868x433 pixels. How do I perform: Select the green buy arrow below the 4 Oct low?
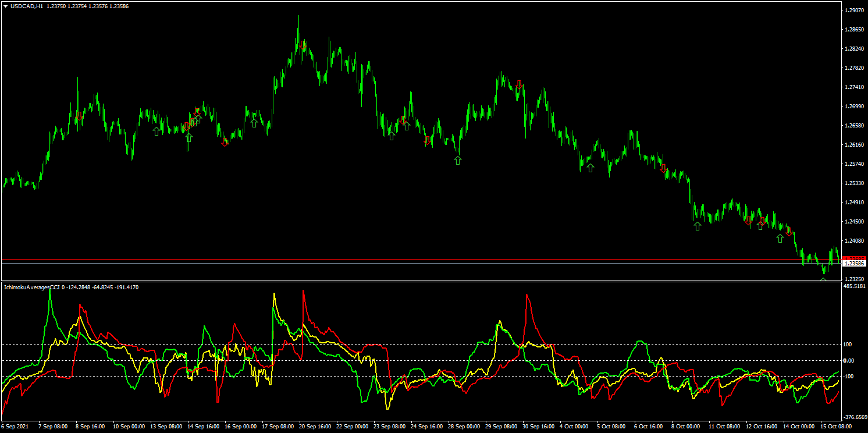[x=590, y=168]
